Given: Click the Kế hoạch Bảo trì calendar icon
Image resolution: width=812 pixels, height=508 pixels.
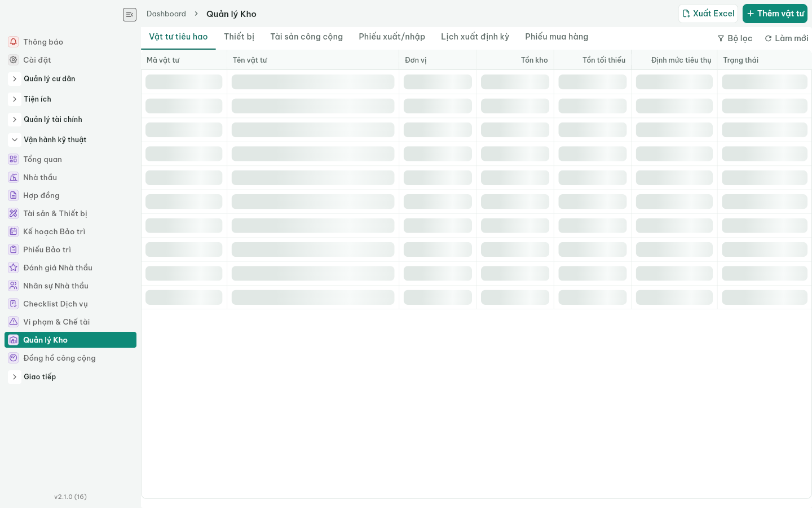Looking at the screenshot, I should point(14,231).
